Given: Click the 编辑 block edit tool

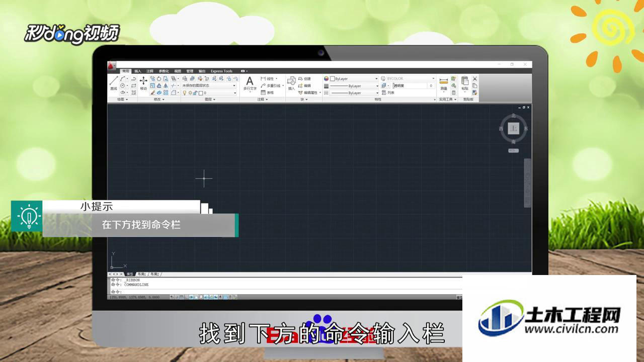Looking at the screenshot, I should 304,85.
